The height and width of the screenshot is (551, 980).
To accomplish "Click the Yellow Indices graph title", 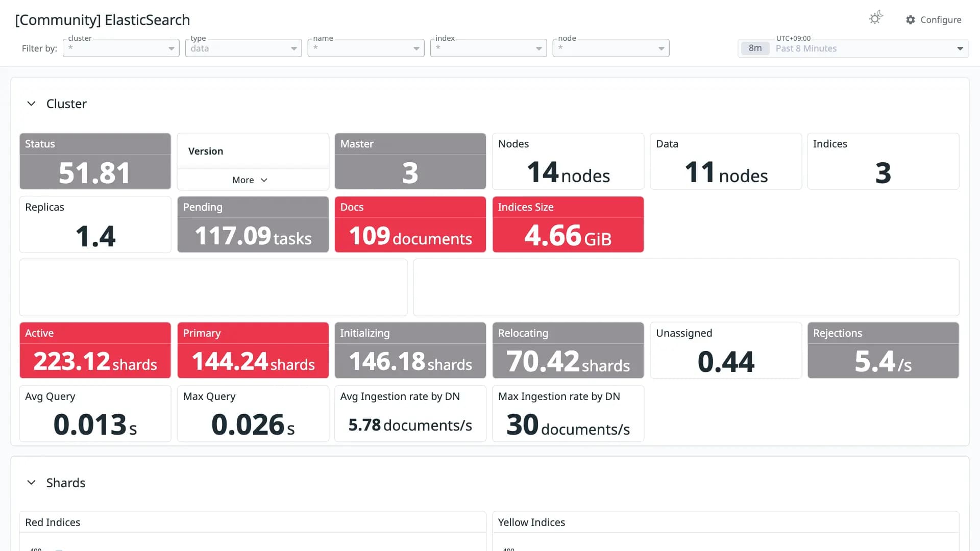I will [531, 522].
